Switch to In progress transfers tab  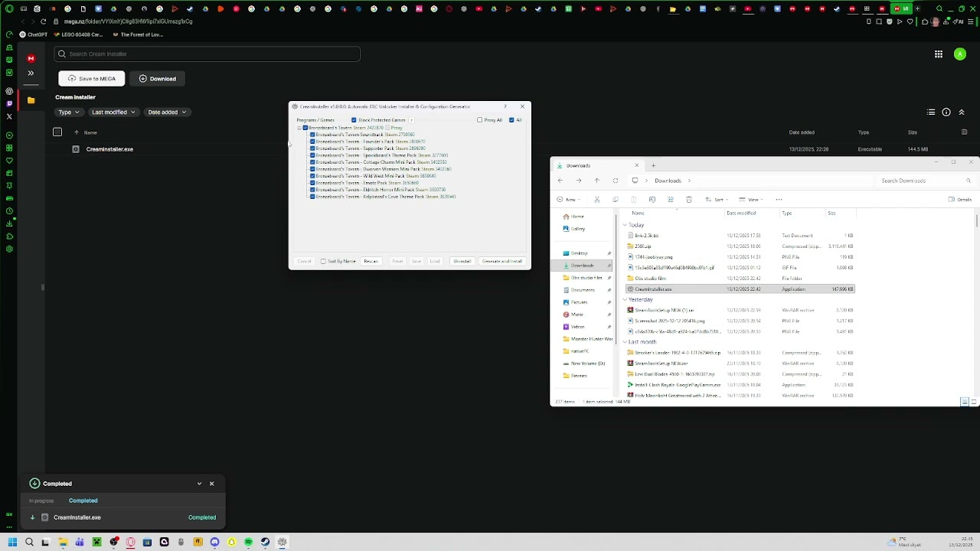[x=41, y=500]
